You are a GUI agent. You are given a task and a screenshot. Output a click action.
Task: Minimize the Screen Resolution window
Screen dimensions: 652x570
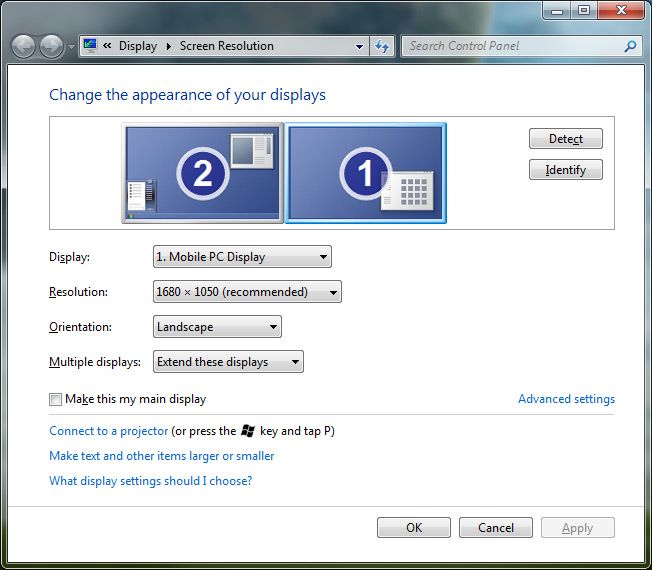pos(557,10)
